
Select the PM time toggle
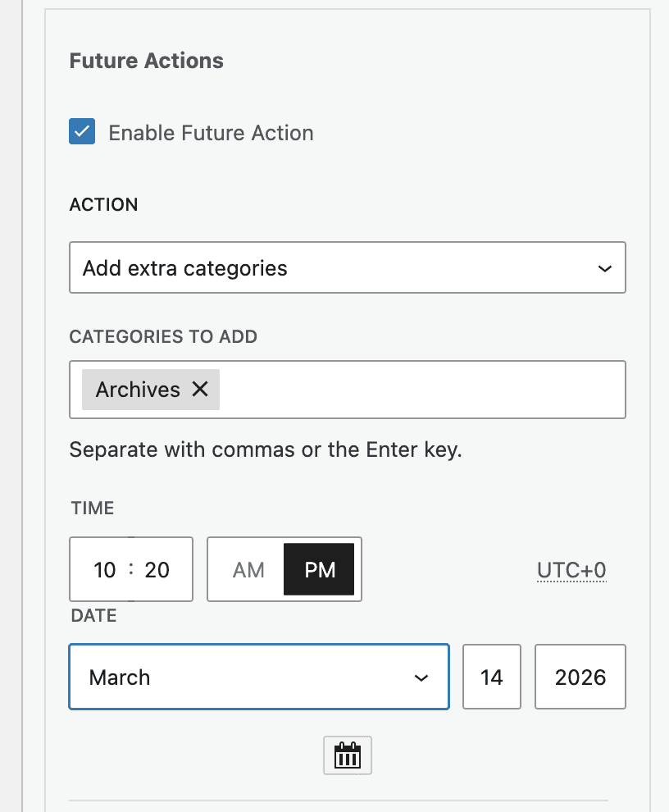[319, 569]
